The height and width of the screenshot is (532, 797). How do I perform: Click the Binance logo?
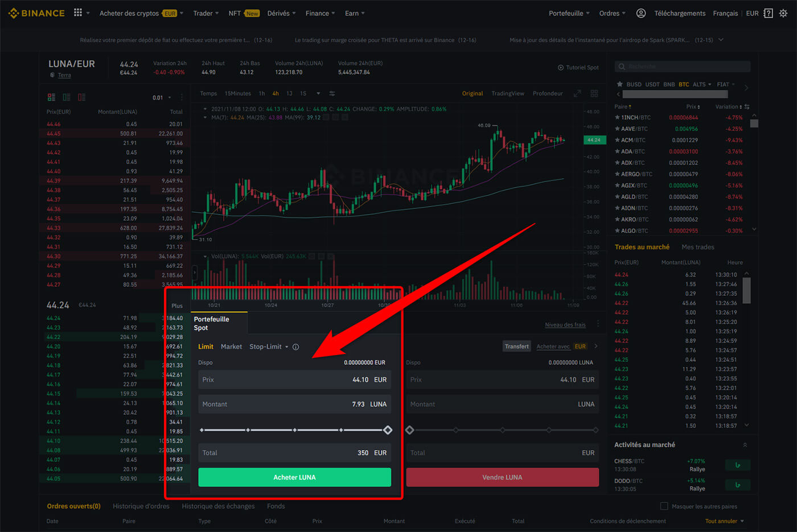pyautogui.click(x=37, y=13)
